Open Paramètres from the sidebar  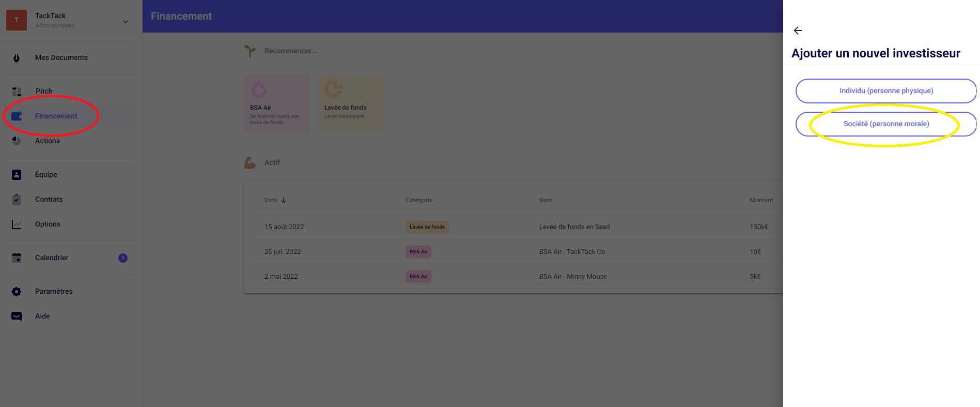(54, 291)
